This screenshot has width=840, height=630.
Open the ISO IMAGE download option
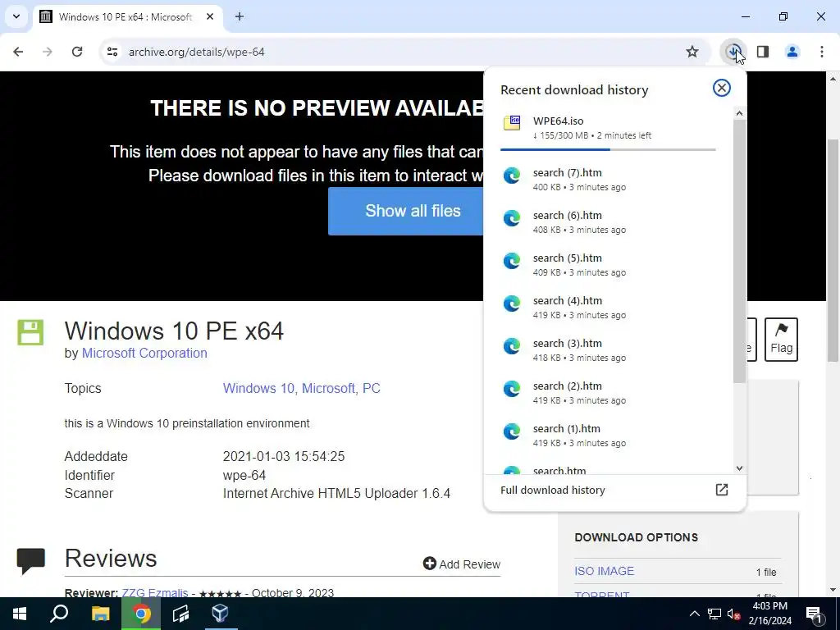(x=604, y=571)
